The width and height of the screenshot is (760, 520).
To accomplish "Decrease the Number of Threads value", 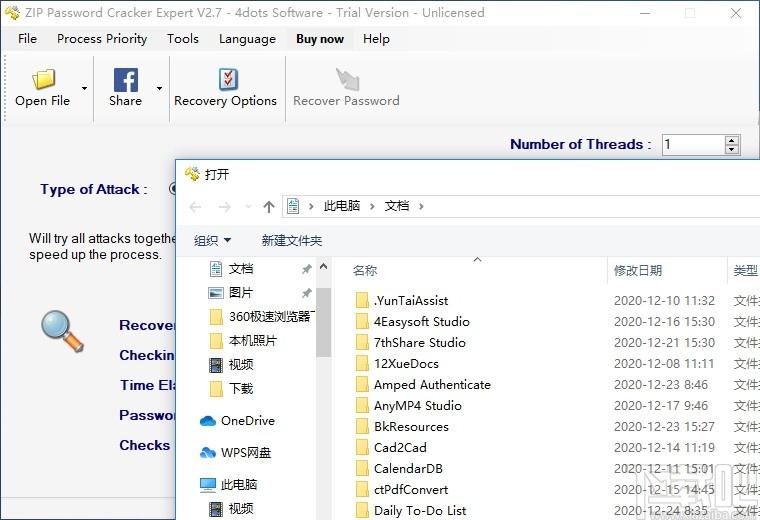I will point(732,149).
